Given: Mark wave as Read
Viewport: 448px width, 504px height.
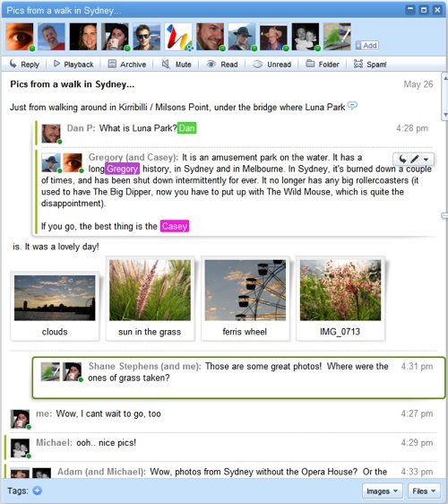Looking at the screenshot, I should (222, 65).
